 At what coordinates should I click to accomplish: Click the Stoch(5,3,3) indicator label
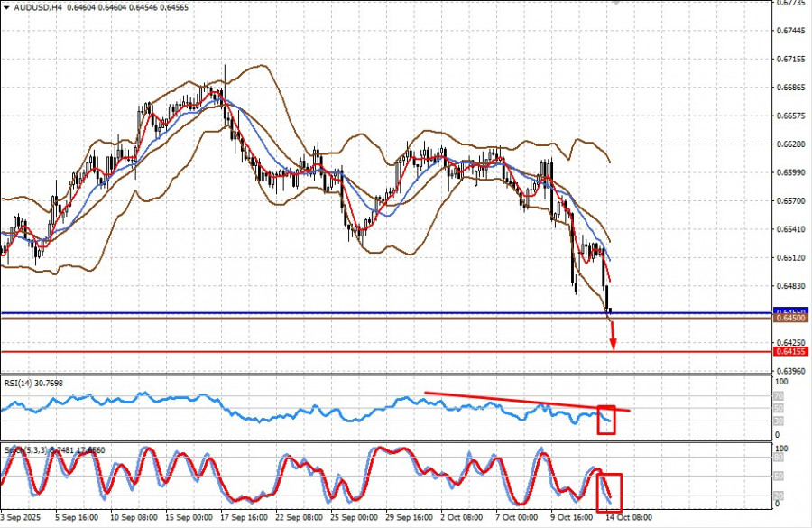point(55,450)
